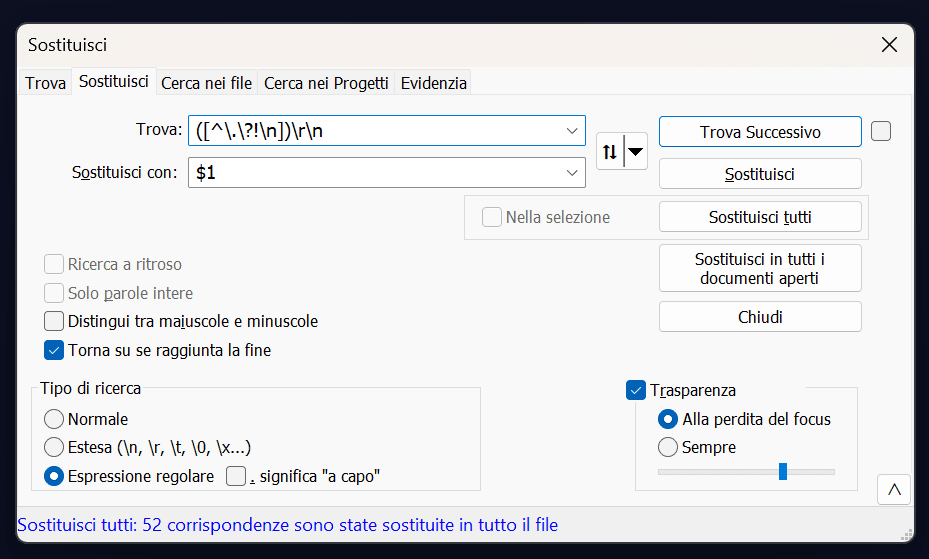929x559 pixels.
Task: Click the dialog resize grip corner
Action: [906, 535]
